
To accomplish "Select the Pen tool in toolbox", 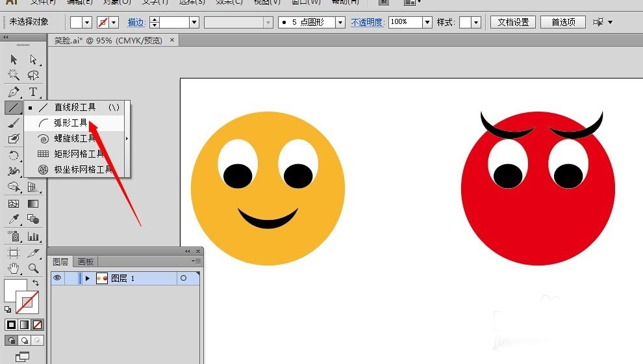I will pyautogui.click(x=14, y=92).
